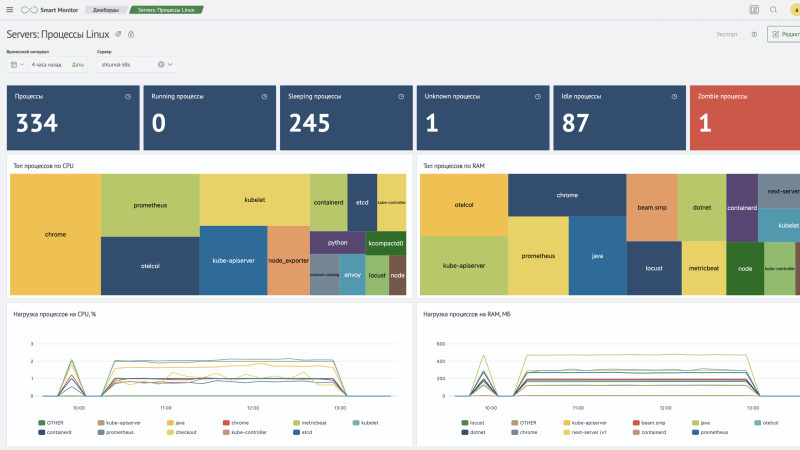Select kcompactd0 block in CPU treemap

386,243
